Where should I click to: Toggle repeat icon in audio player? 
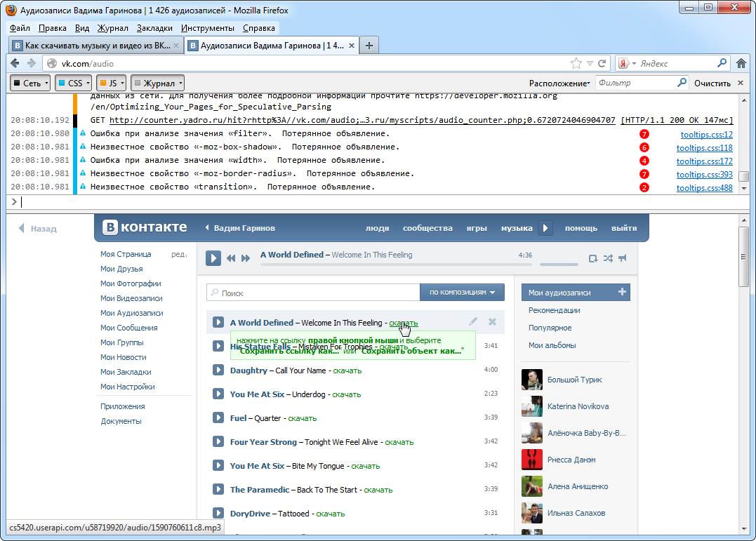(x=593, y=258)
